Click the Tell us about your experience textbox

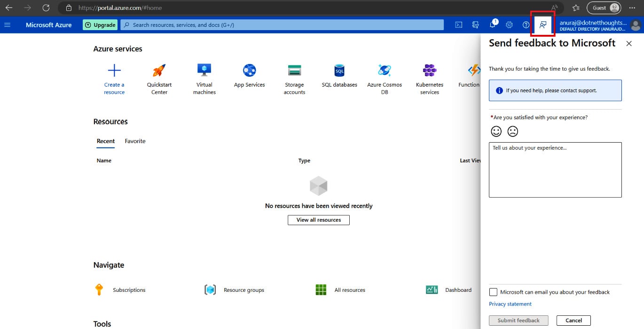click(x=555, y=170)
